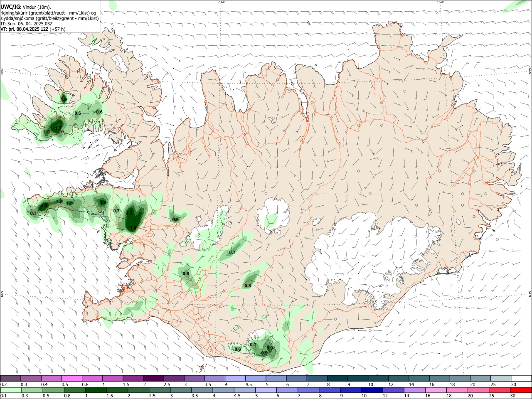This screenshot has width=532, height=399.
Task: Click the 0.2 label in upper legend
Action: [3, 384]
